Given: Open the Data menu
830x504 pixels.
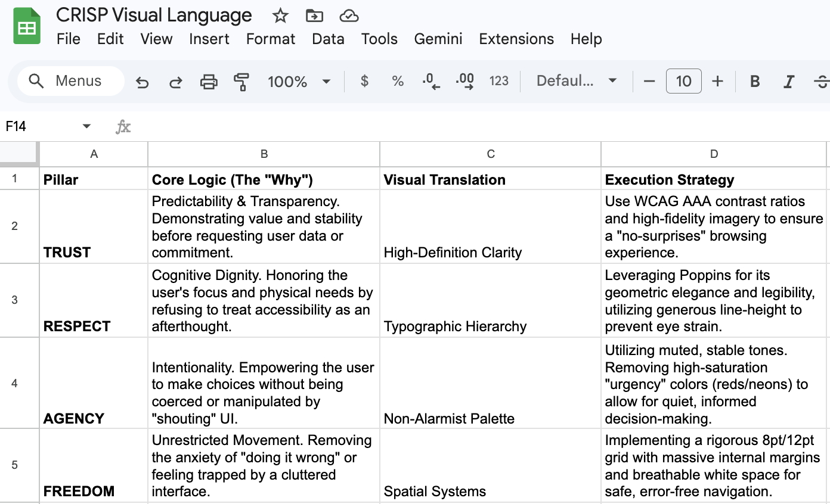Looking at the screenshot, I should [x=328, y=39].
